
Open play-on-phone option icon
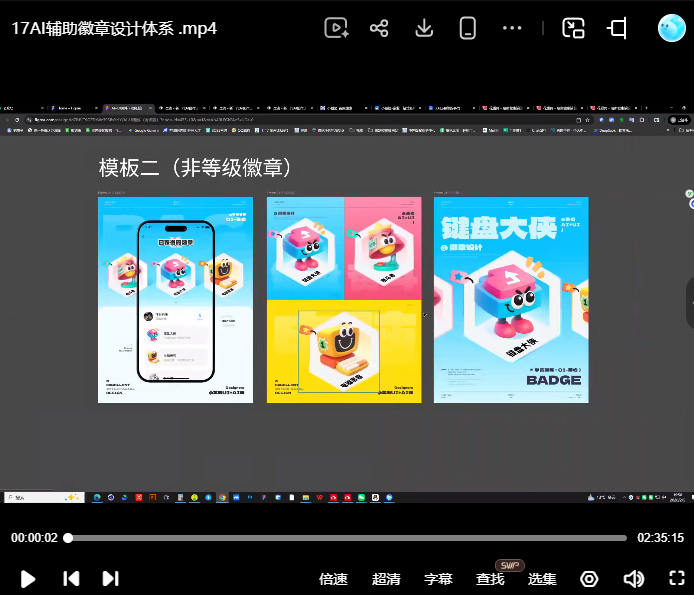click(x=468, y=28)
